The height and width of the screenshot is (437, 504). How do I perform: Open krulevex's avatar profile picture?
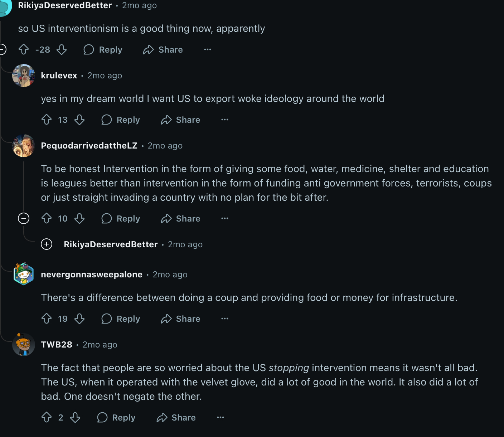pos(24,76)
